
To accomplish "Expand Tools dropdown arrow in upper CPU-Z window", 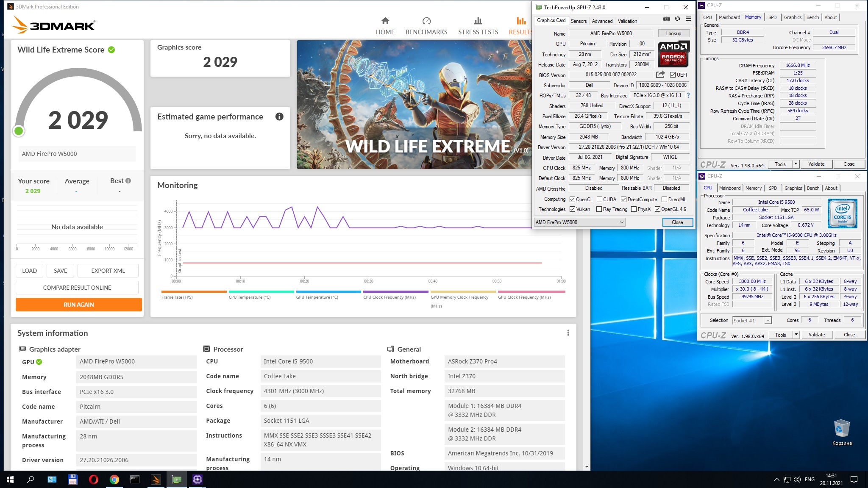I will 796,164.
